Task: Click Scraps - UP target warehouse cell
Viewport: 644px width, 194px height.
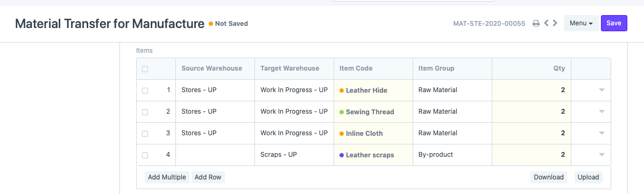Action: tap(294, 155)
